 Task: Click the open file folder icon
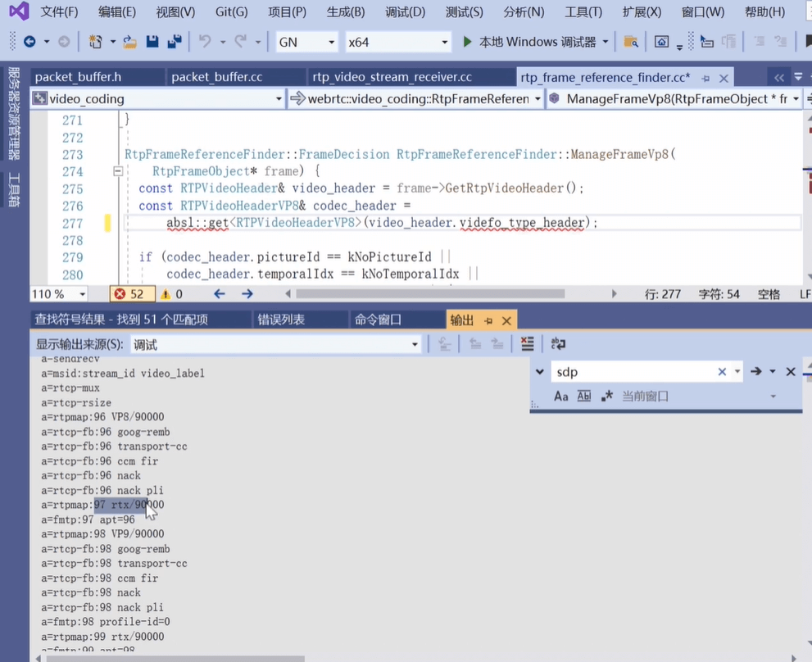[x=129, y=42]
